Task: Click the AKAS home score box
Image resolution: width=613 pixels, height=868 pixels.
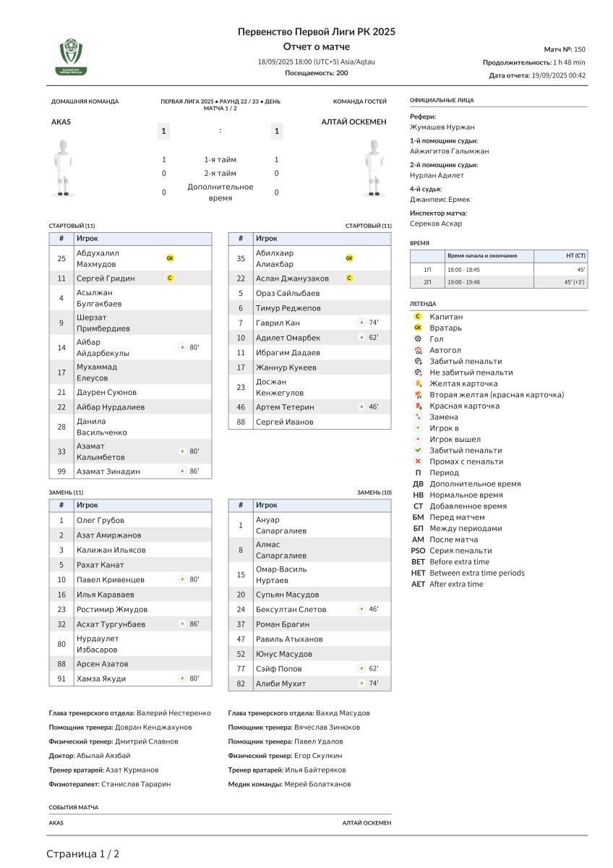Action: [164, 131]
